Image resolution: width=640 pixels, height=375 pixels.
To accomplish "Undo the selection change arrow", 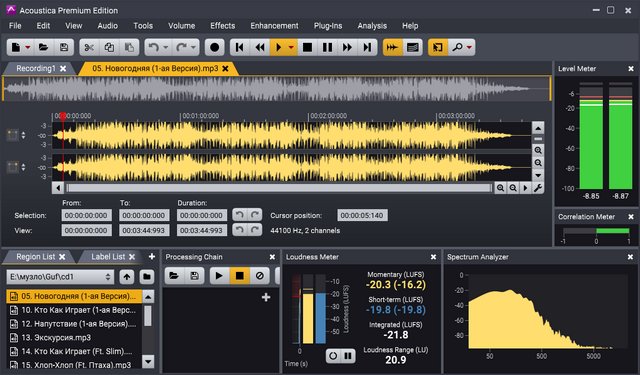I will click(240, 215).
